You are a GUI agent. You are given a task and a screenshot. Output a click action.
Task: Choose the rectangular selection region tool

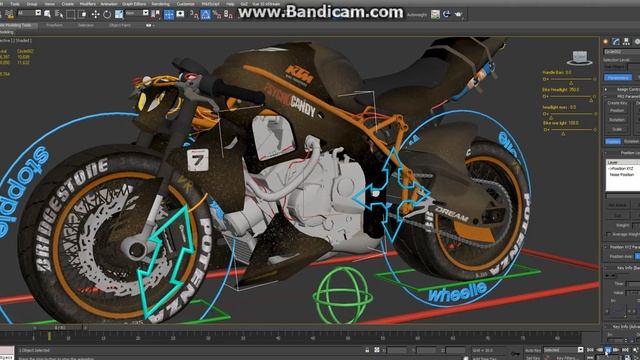71,15
